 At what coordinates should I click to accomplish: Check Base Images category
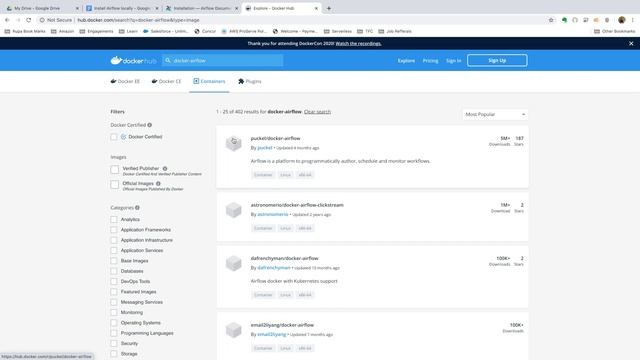point(114,261)
